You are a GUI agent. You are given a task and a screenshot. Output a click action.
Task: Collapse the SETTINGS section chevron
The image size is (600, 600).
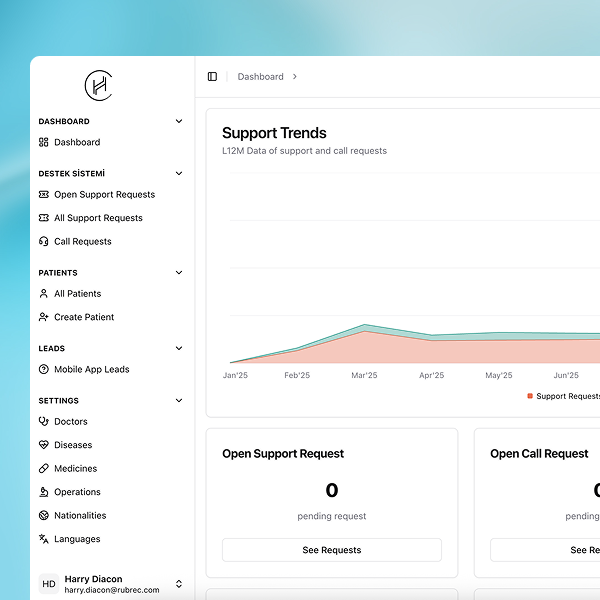pos(179,400)
